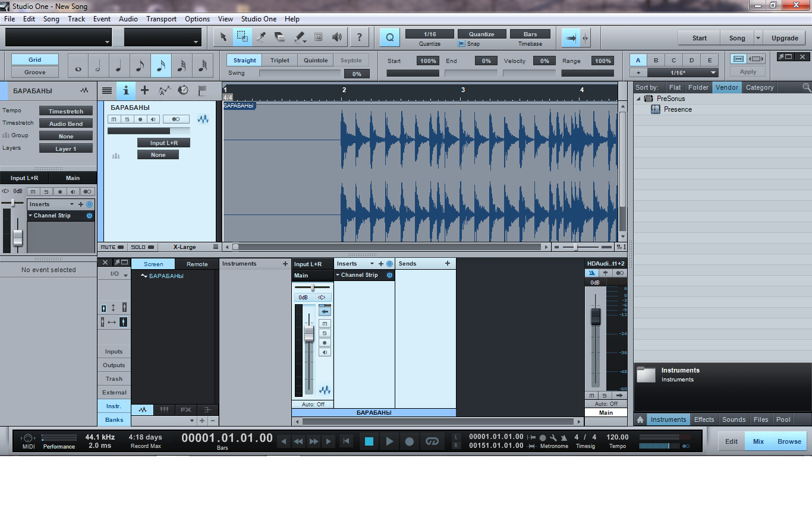The width and height of the screenshot is (812, 505).
Task: Start playback with the Play button
Action: [389, 441]
